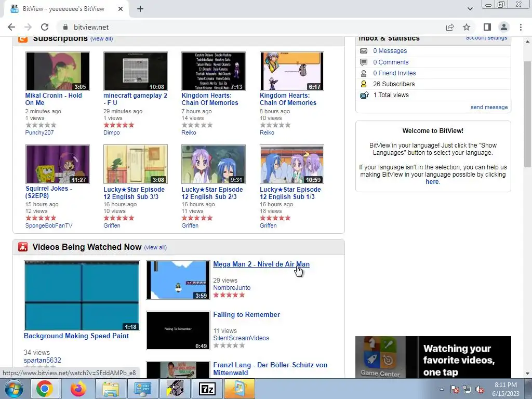Close the BitView browser tab

coord(121,9)
